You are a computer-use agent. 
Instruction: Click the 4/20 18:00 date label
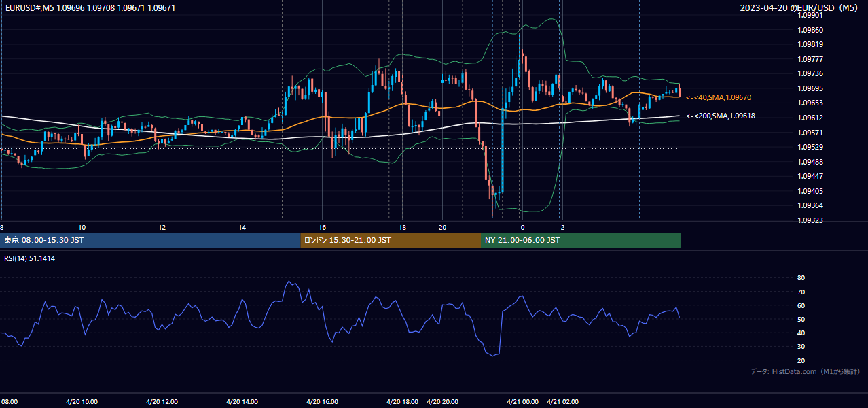[x=403, y=402]
